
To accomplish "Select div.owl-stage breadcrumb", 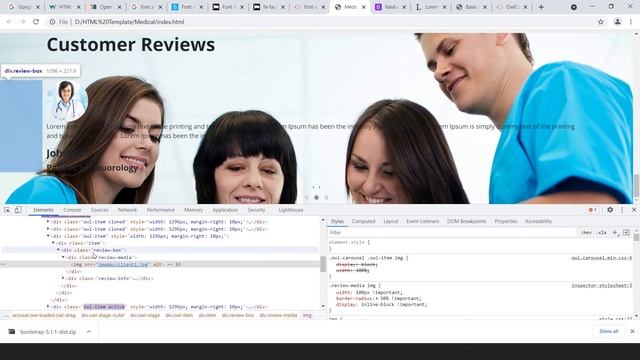I will 145,316.
